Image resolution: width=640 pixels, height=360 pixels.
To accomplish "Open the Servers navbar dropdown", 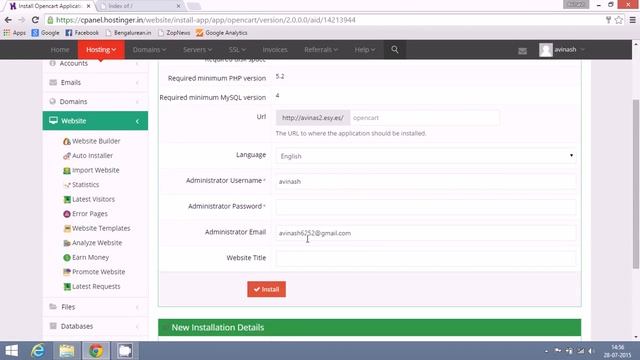I will [x=198, y=50].
